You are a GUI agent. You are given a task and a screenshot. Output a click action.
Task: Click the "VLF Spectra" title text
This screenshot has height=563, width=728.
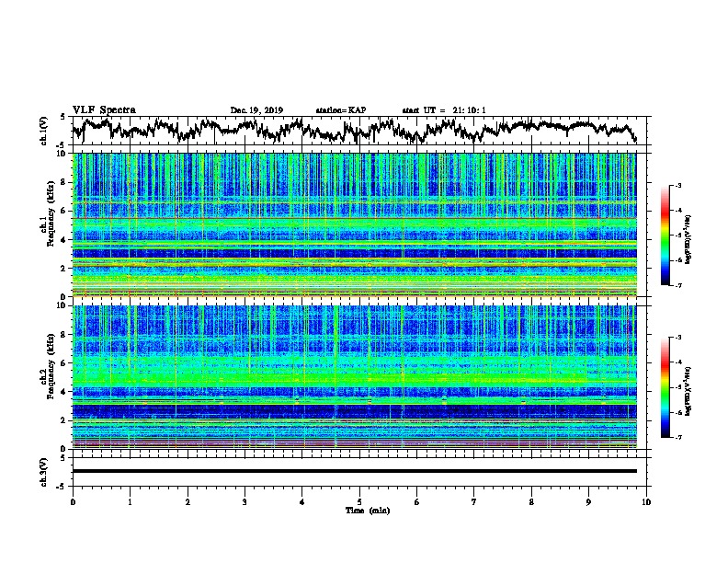pos(104,110)
